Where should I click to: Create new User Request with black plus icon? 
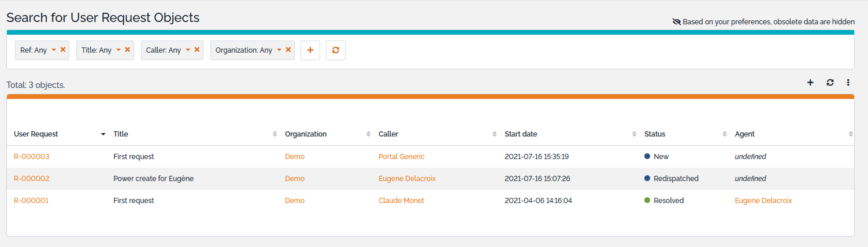click(810, 83)
